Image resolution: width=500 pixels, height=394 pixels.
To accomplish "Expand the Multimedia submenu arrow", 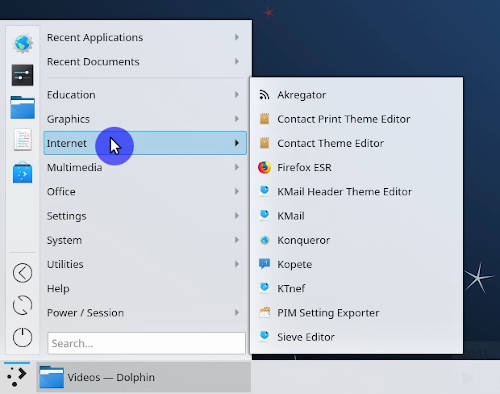I will click(x=237, y=167).
